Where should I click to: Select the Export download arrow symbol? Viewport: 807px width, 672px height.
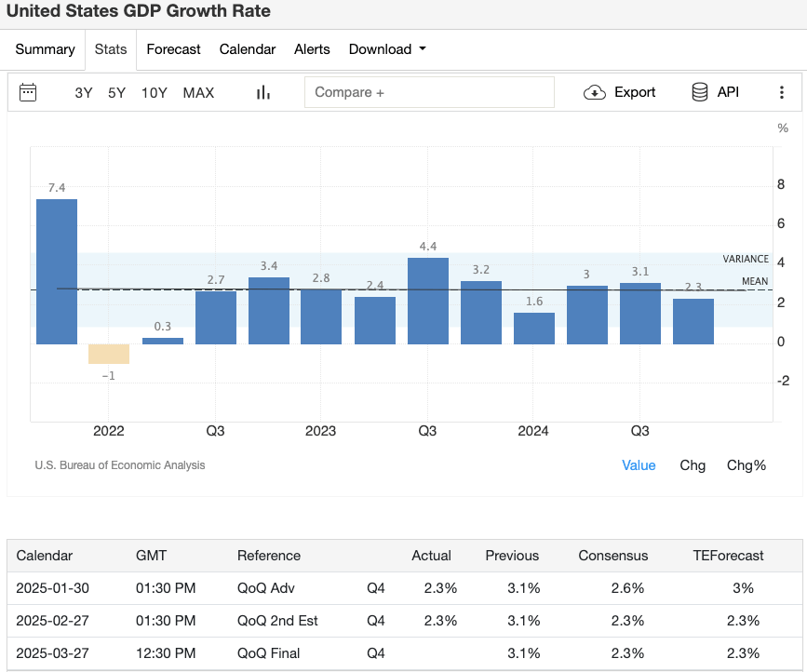point(593,92)
